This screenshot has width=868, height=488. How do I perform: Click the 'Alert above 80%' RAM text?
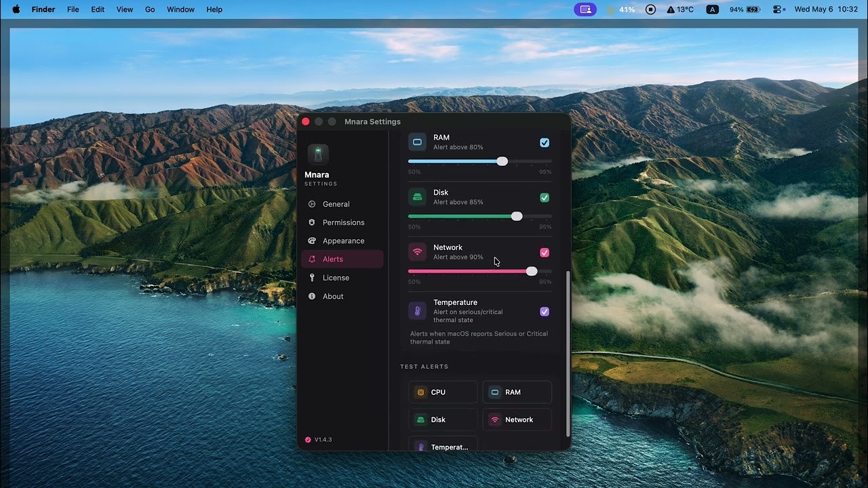[x=458, y=147]
